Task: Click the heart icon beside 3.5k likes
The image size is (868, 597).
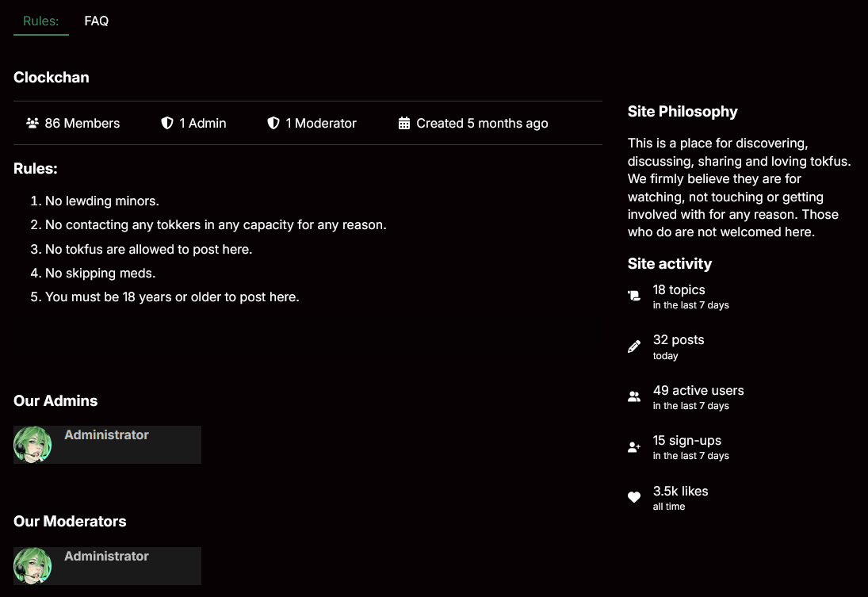Action: point(634,497)
